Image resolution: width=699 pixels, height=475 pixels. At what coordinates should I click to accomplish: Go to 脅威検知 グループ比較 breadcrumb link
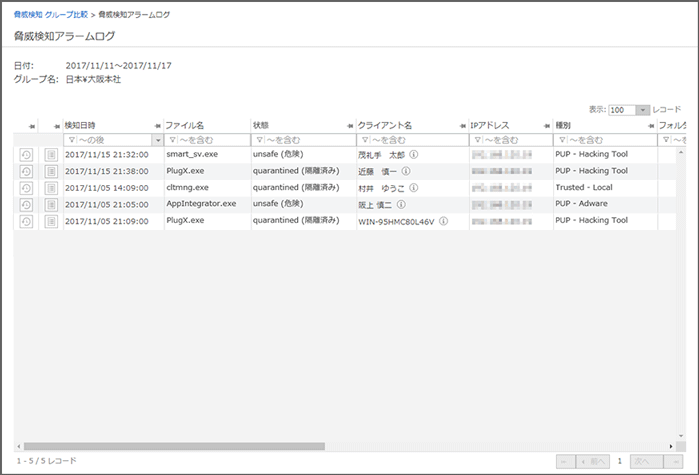click(x=51, y=15)
